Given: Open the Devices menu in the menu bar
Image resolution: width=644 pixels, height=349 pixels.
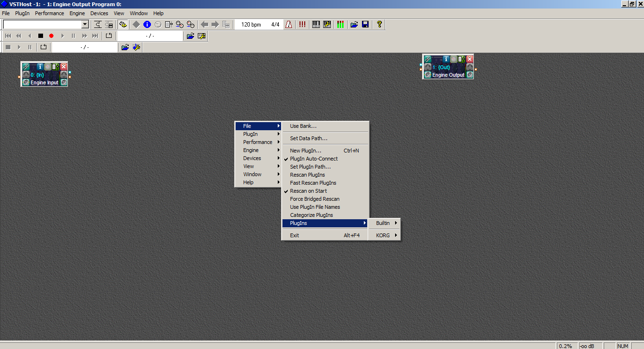Looking at the screenshot, I should click(x=99, y=13).
